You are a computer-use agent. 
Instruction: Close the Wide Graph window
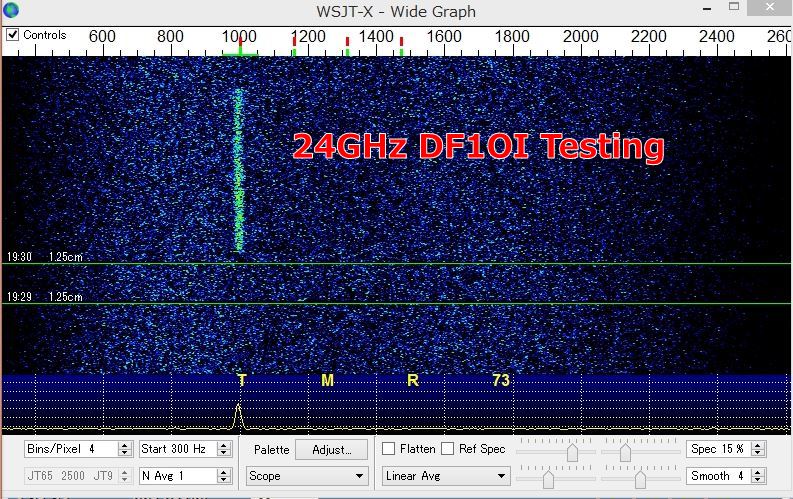[770, 7]
